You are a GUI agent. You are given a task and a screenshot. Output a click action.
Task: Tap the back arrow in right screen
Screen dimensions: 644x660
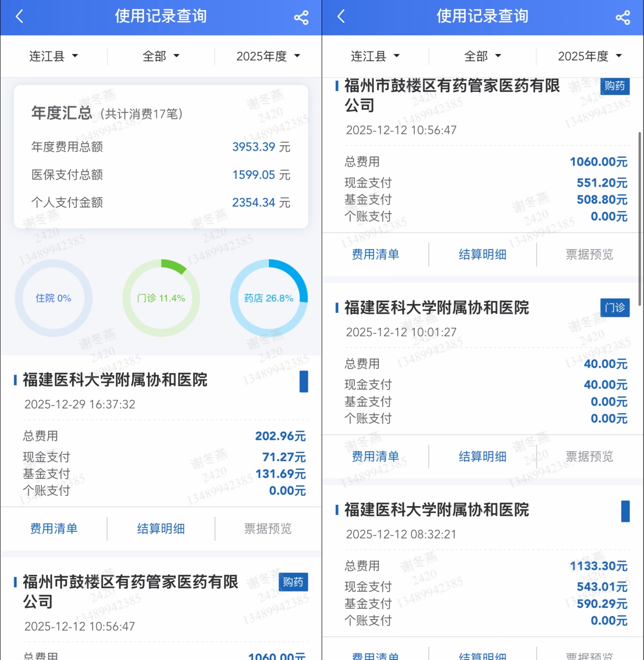341,17
